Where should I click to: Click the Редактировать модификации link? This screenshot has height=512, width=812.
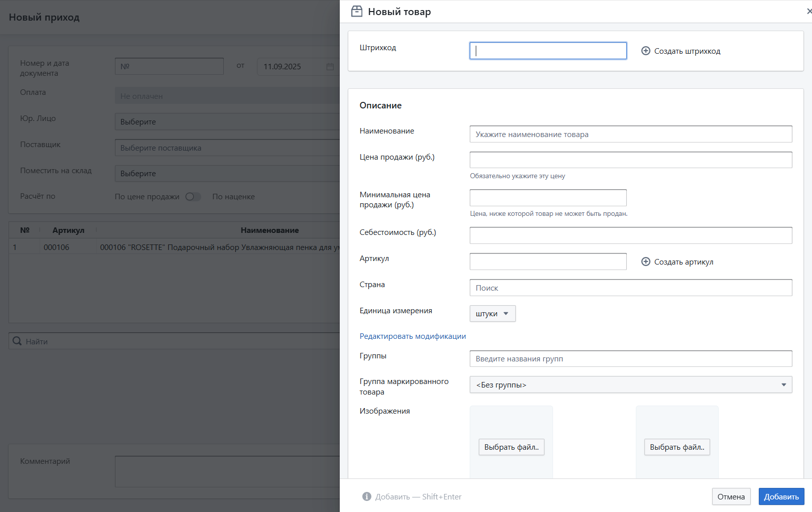pyautogui.click(x=413, y=336)
